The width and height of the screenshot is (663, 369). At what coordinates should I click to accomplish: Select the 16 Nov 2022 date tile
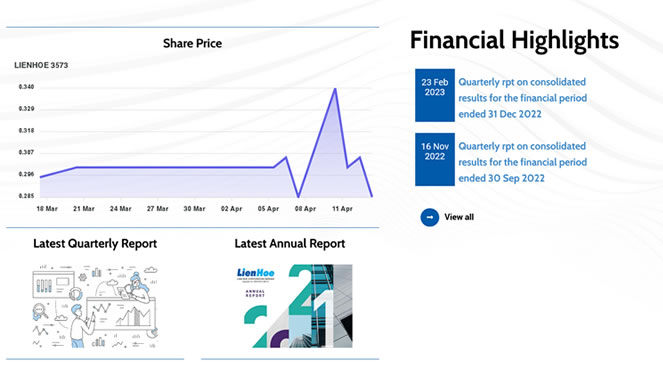[x=435, y=159]
